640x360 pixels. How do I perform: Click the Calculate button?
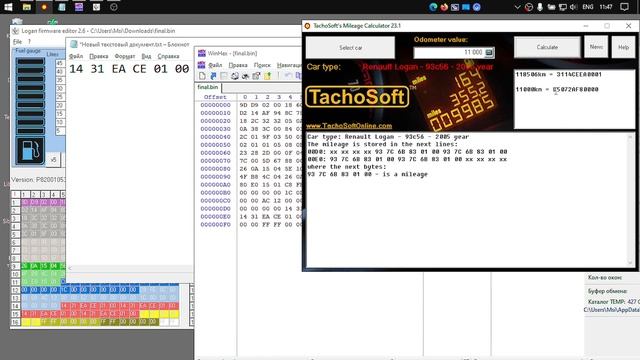(547, 47)
